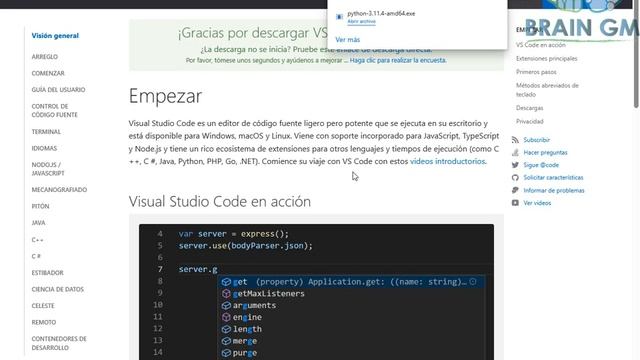Click the Informar de problemas icon

tap(515, 190)
